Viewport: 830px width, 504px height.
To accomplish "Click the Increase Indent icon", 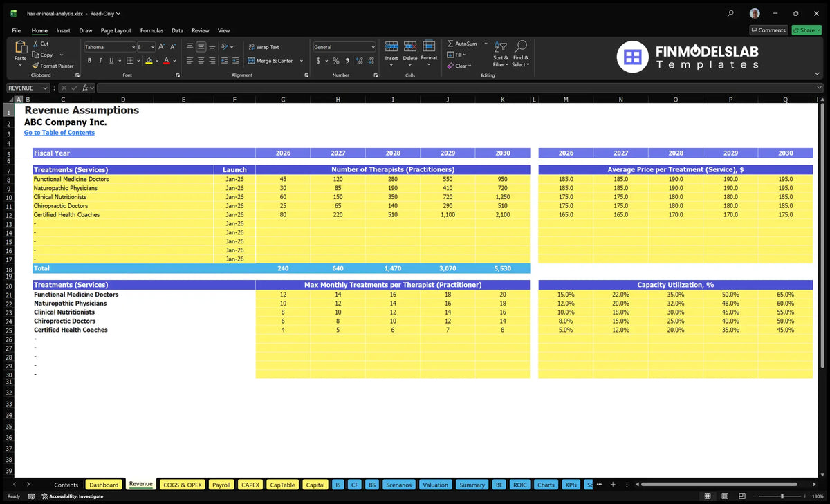I will click(234, 61).
